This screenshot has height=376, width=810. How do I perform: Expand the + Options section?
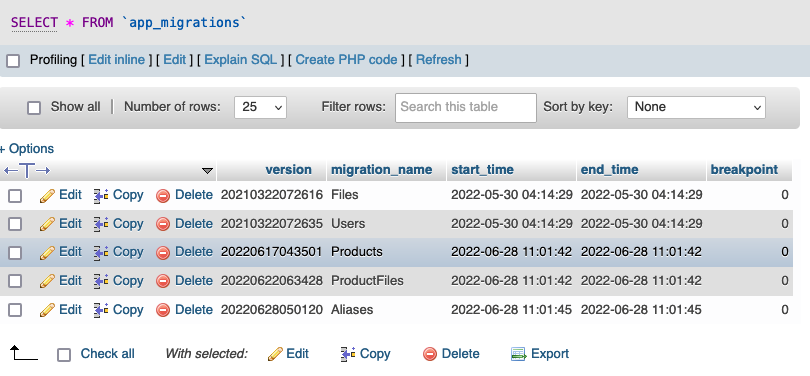pos(27,149)
